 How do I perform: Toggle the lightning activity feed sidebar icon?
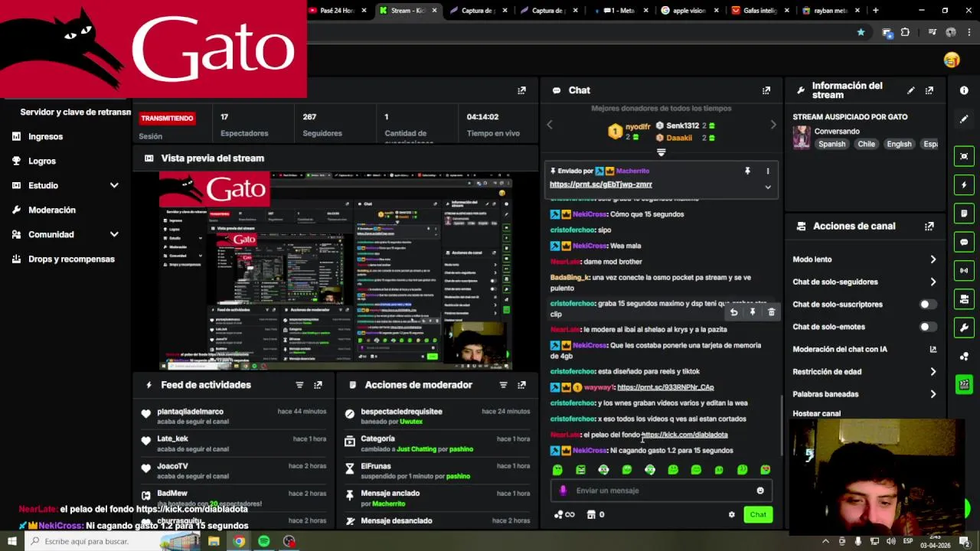(x=964, y=184)
